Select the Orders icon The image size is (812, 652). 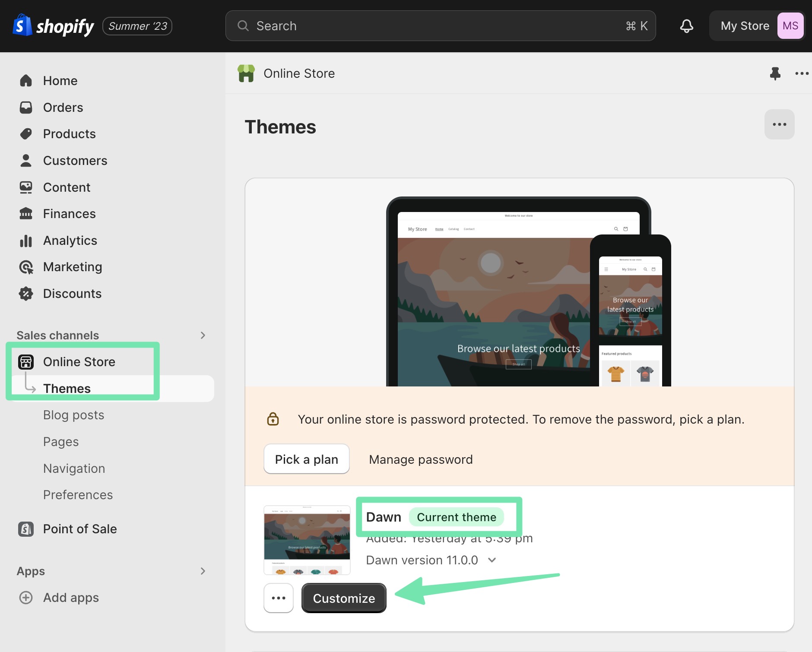pyautogui.click(x=26, y=107)
